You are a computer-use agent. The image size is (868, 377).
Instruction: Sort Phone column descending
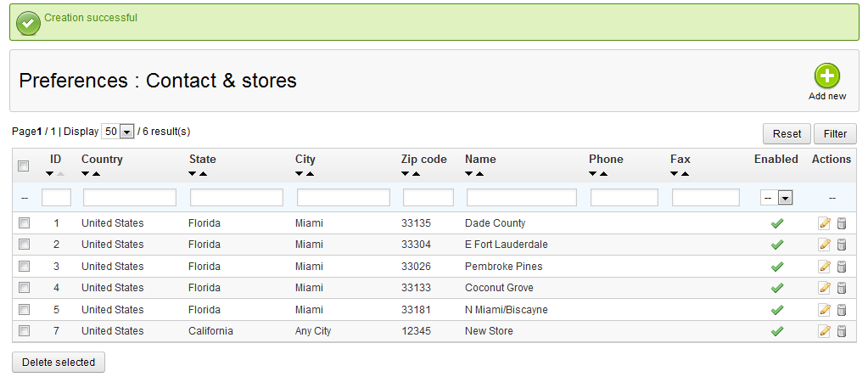coord(593,174)
